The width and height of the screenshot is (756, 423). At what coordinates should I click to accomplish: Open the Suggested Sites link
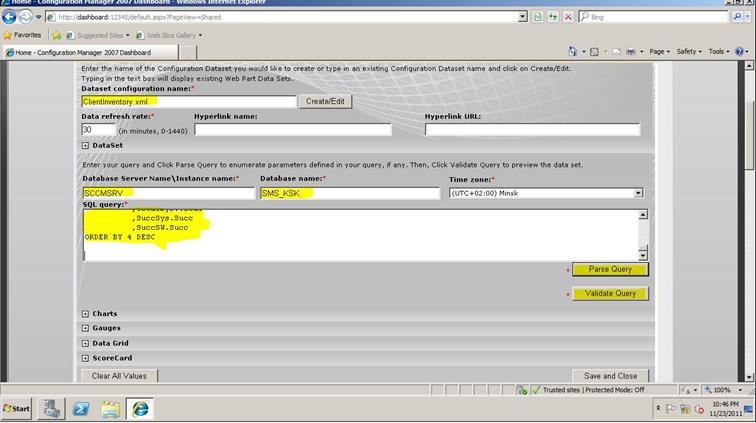[x=97, y=35]
